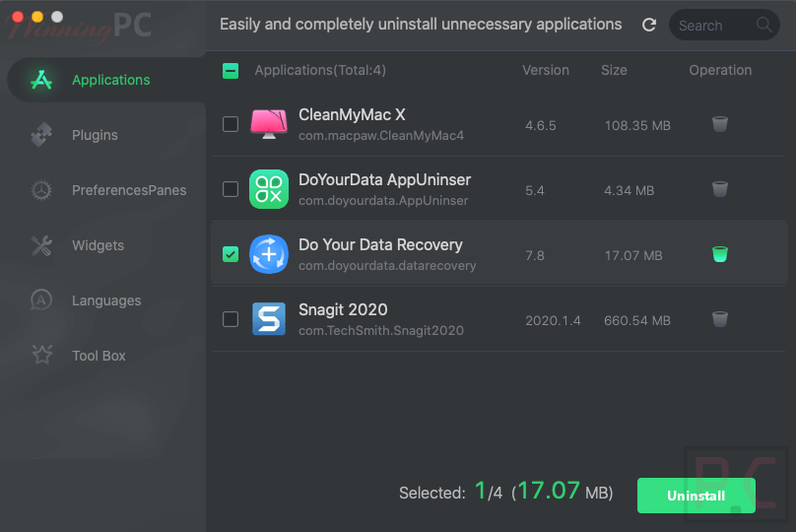The image size is (796, 532).
Task: Switch to the Widgets section
Action: [x=98, y=245]
